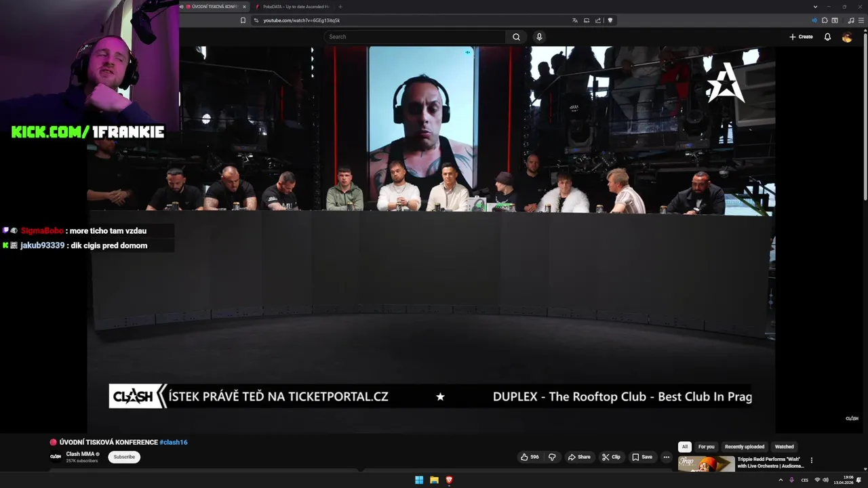The height and width of the screenshot is (488, 868).
Task: Select the Watched filter chip
Action: click(x=784, y=447)
